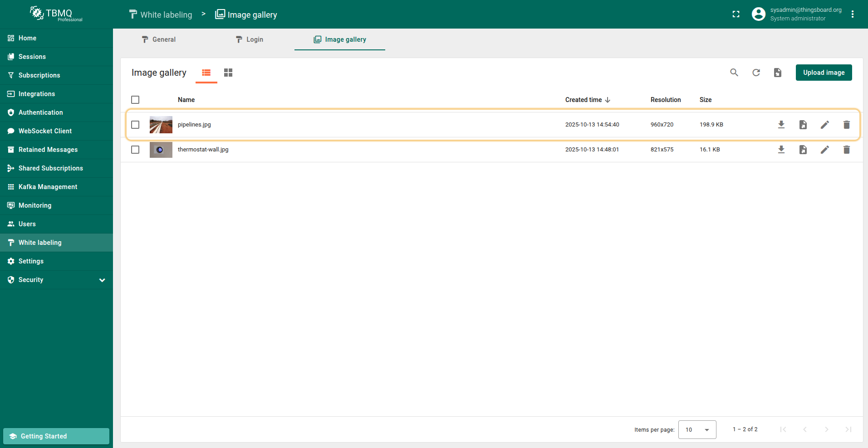
Task: Export thermostat-wall.jpg to JSON
Action: pos(803,150)
